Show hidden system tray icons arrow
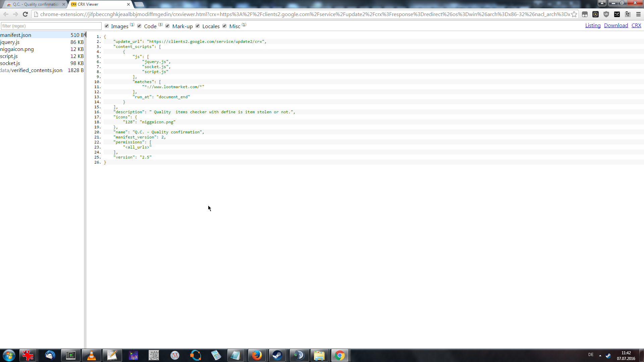The height and width of the screenshot is (362, 644). pos(600,355)
